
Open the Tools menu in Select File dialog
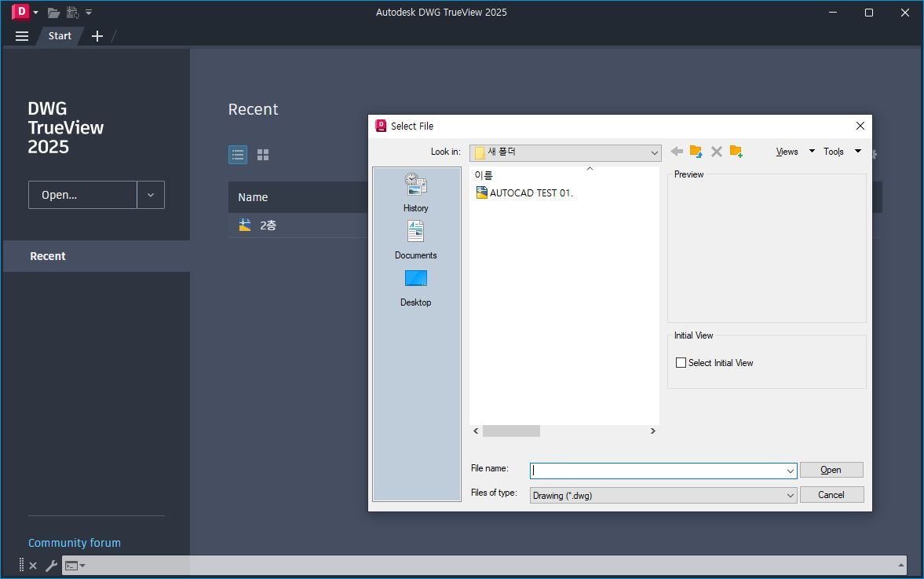[x=833, y=152]
